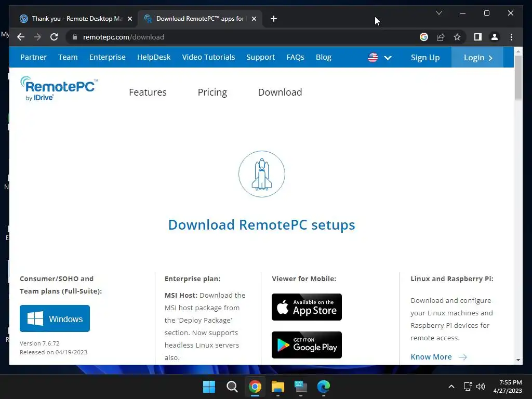Show hidden system tray icons
This screenshot has height=399, width=532.
point(451,387)
